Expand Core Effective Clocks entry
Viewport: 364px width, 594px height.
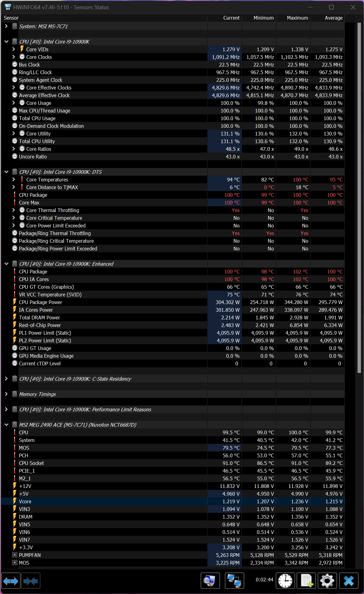click(13, 88)
